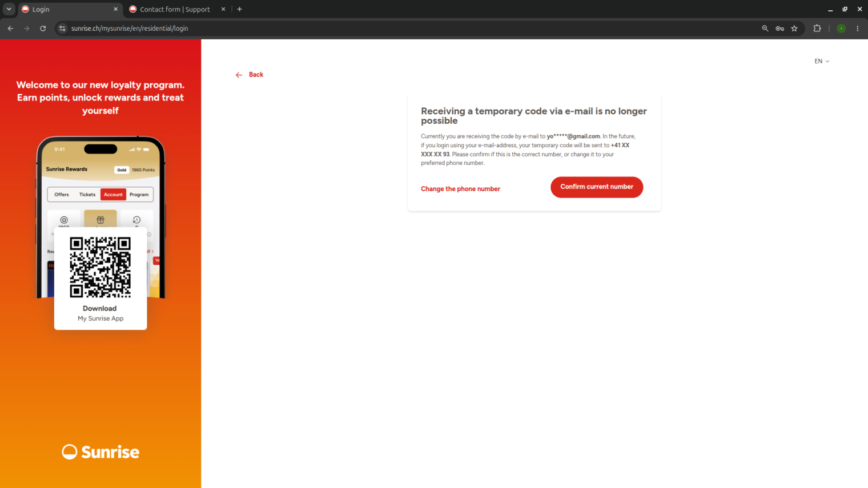The width and height of the screenshot is (868, 488).
Task: Click the heading about temporary code via e-mail
Action: (x=534, y=116)
